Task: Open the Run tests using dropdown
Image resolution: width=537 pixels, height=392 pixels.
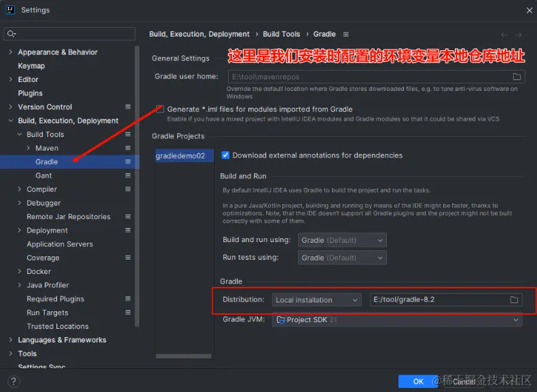Action: click(x=342, y=258)
